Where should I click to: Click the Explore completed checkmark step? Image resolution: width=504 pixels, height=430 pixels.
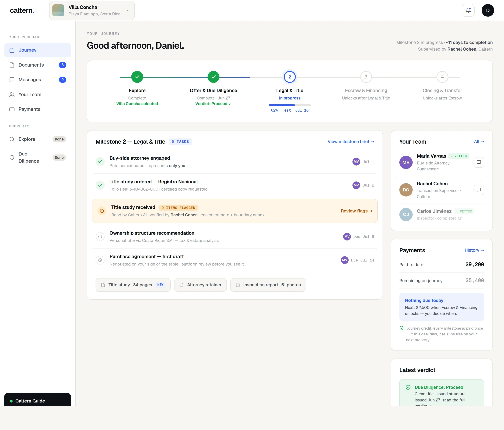[x=137, y=77]
